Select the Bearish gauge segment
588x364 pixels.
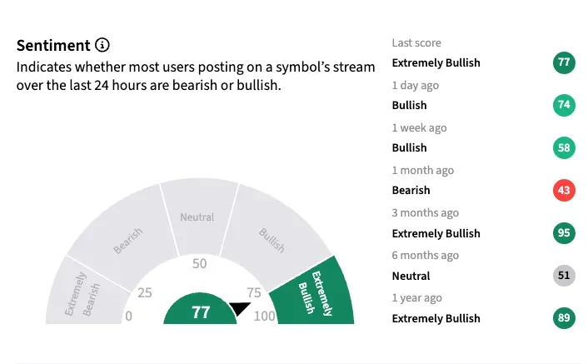point(125,234)
